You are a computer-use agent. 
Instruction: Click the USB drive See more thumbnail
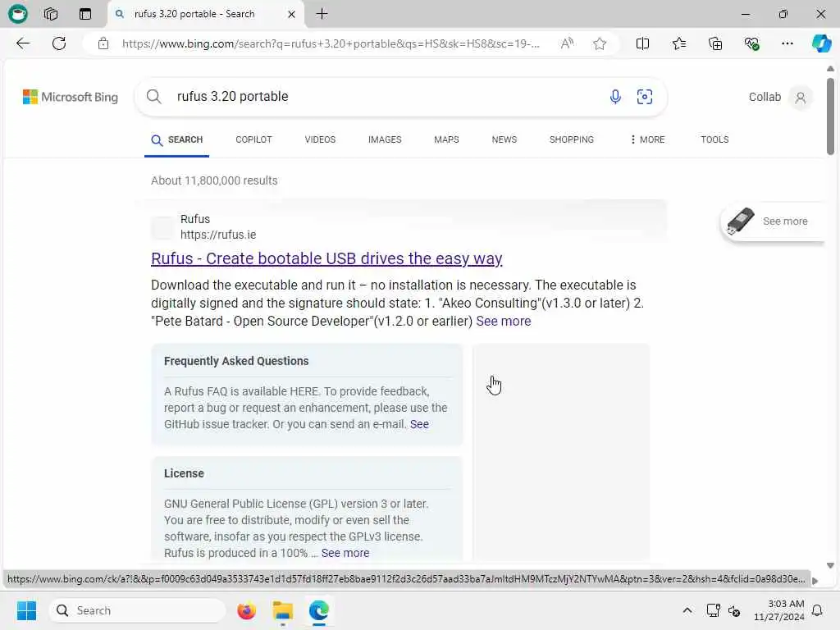tap(771, 221)
